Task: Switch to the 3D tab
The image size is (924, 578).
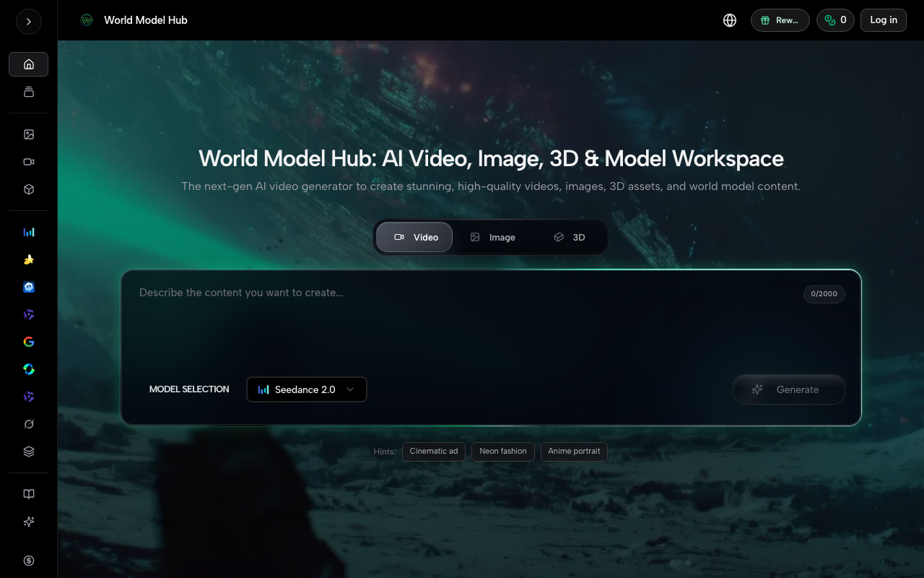Action: pos(569,237)
